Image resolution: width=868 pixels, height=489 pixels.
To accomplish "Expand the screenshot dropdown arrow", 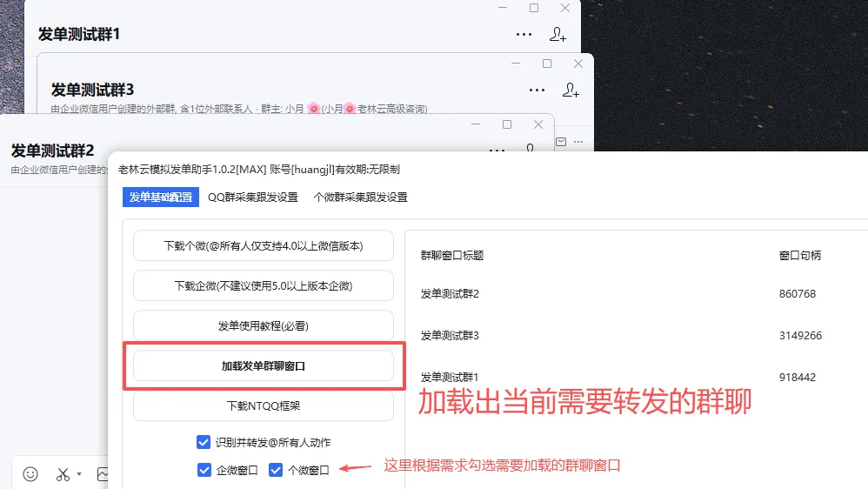I will point(79,474).
